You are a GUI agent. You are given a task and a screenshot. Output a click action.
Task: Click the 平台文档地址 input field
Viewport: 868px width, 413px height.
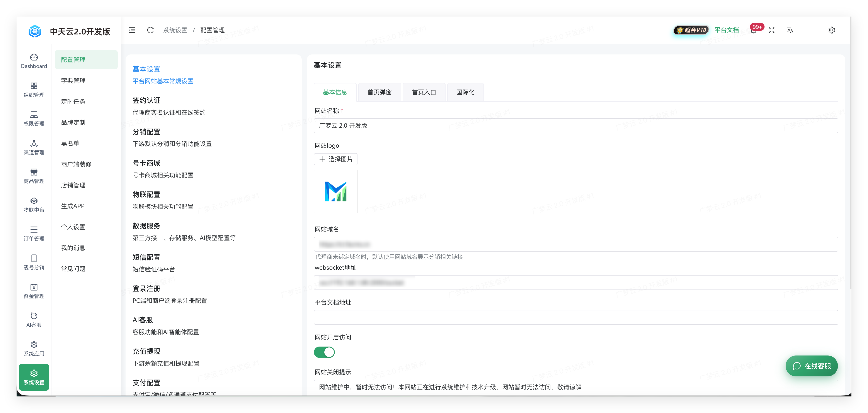coord(576,317)
